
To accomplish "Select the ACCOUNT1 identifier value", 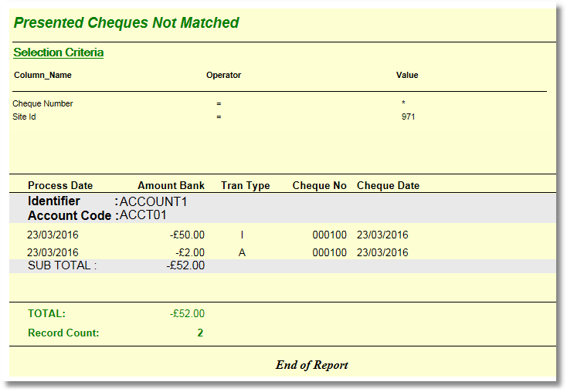I will (x=154, y=201).
